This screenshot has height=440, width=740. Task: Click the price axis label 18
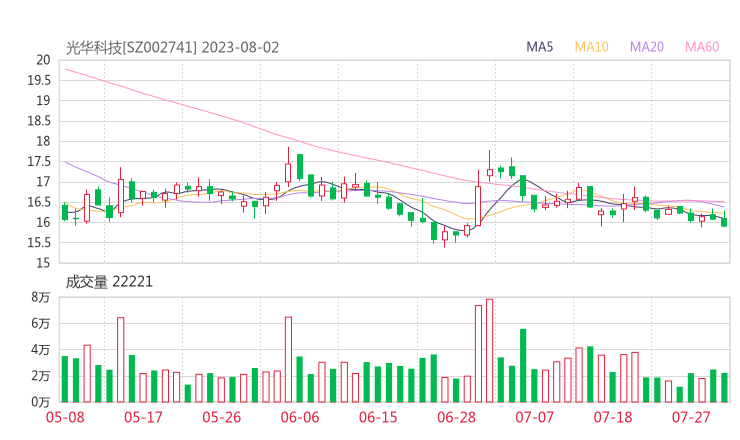[x=43, y=141]
